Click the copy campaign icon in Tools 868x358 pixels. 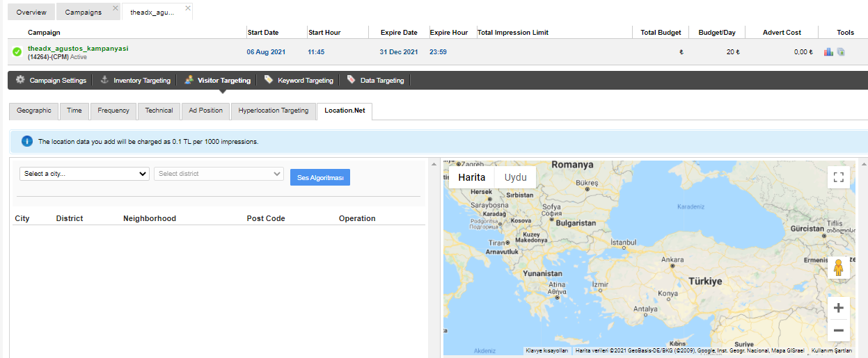(841, 51)
